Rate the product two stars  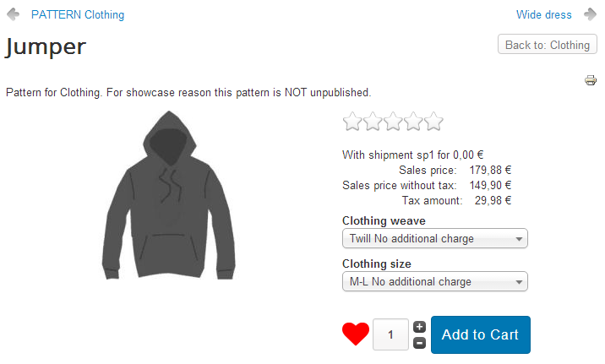pyautogui.click(x=373, y=122)
